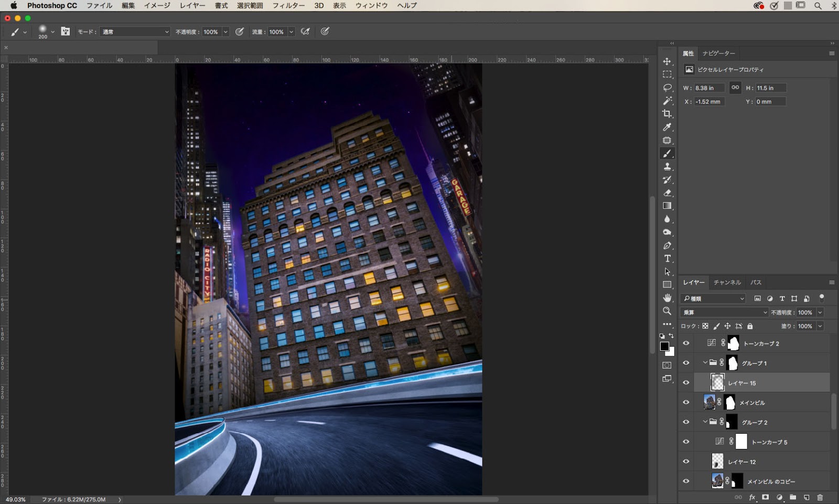Collapse the グループ 1 folder
The width and height of the screenshot is (839, 504).
click(705, 363)
